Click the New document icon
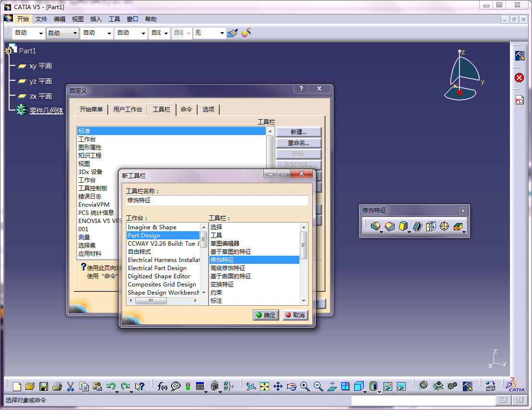532x410 pixels. click(17, 386)
